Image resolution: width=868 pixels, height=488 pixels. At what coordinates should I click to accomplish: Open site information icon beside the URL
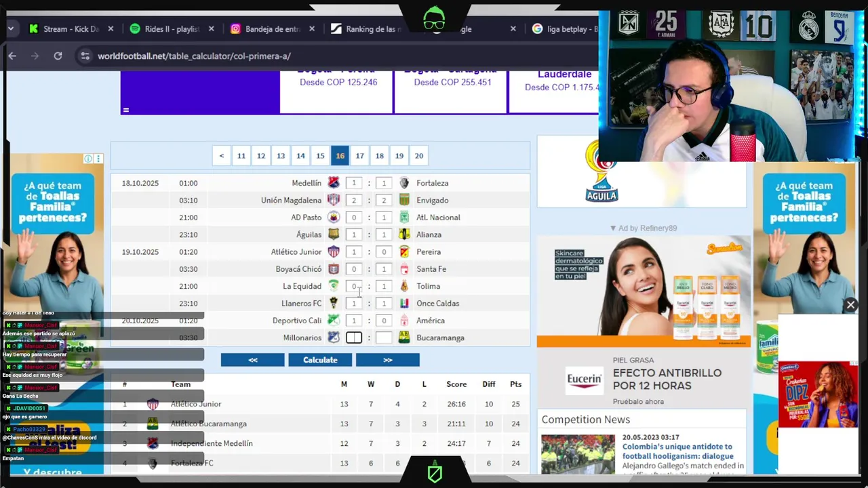(85, 56)
